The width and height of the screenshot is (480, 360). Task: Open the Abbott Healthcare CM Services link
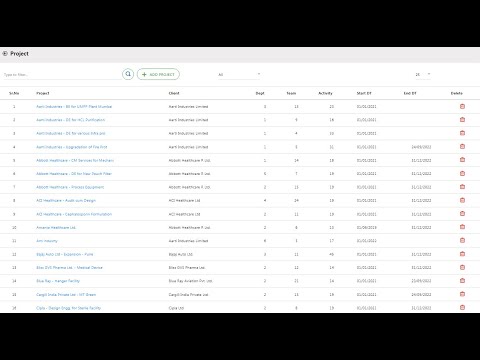pyautogui.click(x=75, y=160)
